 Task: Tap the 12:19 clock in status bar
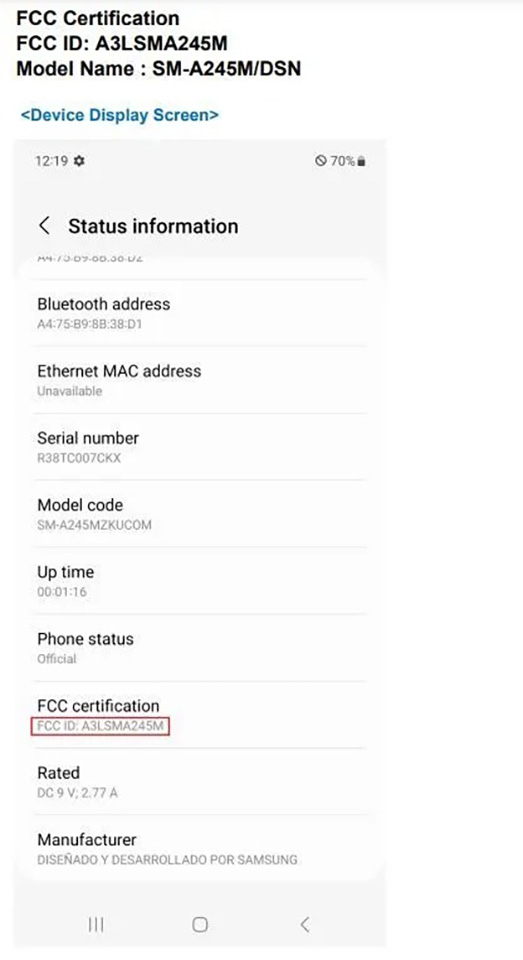pyautogui.click(x=51, y=161)
